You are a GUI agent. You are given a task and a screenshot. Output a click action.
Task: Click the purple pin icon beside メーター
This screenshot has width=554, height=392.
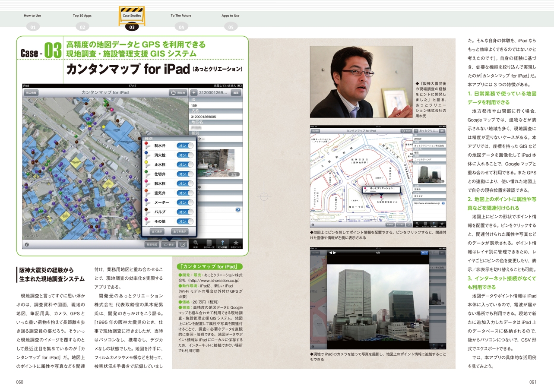(x=147, y=202)
